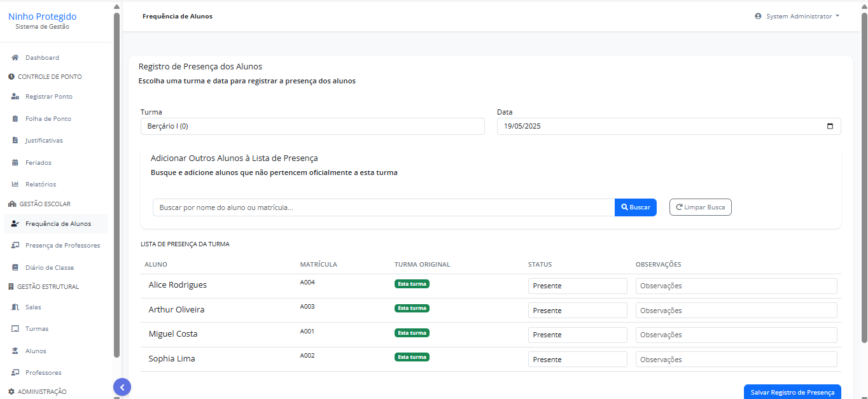Click the Esta turma badge for Alice Rodrigues
This screenshot has height=399, width=868.
[x=412, y=284]
